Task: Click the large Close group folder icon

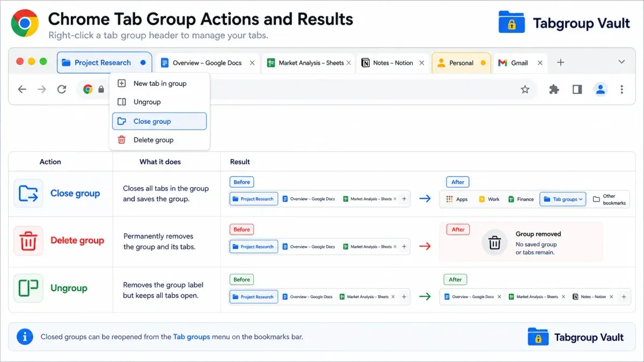Action: point(28,194)
